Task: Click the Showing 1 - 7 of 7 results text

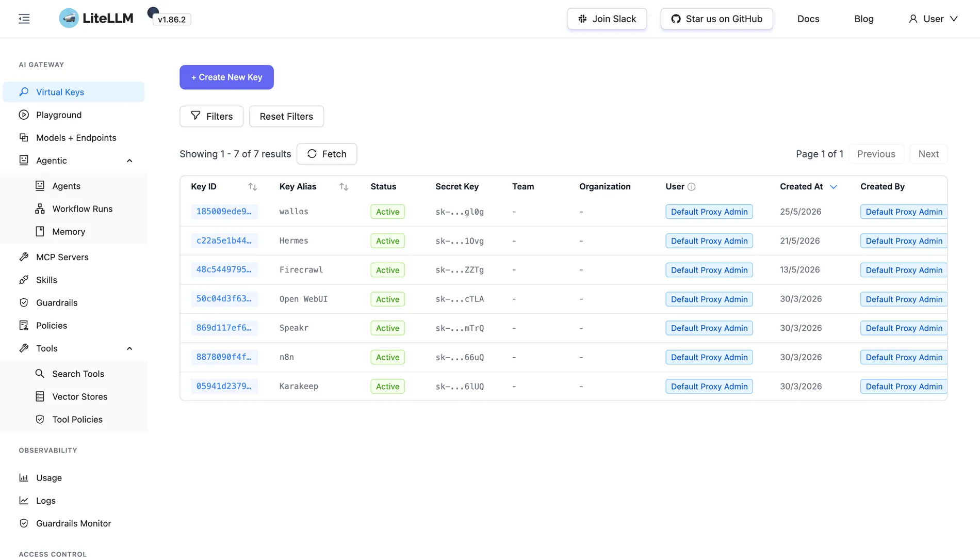Action: pos(235,154)
